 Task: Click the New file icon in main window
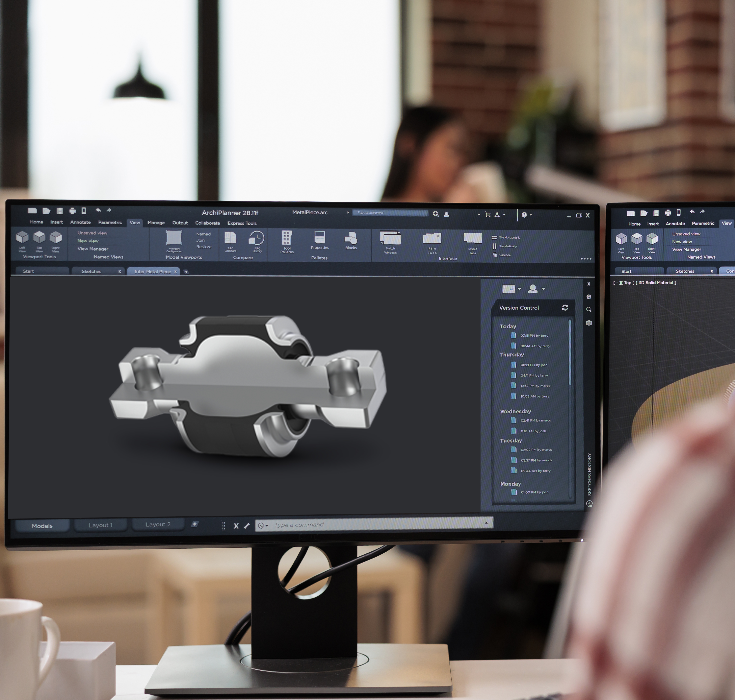pos(33,211)
